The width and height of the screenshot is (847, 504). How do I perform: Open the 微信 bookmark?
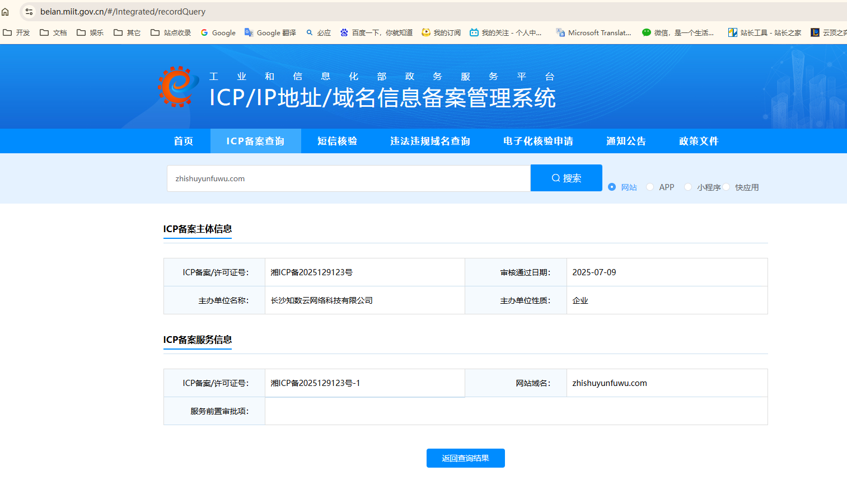point(678,33)
